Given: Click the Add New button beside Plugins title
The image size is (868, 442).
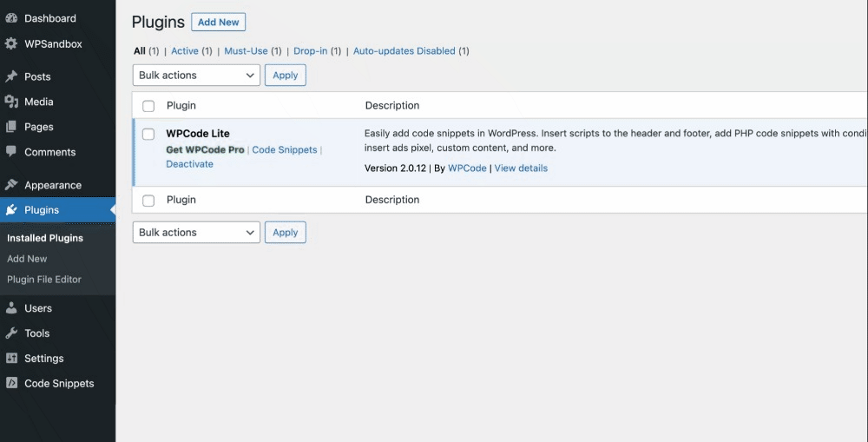Looking at the screenshot, I should 219,23.
